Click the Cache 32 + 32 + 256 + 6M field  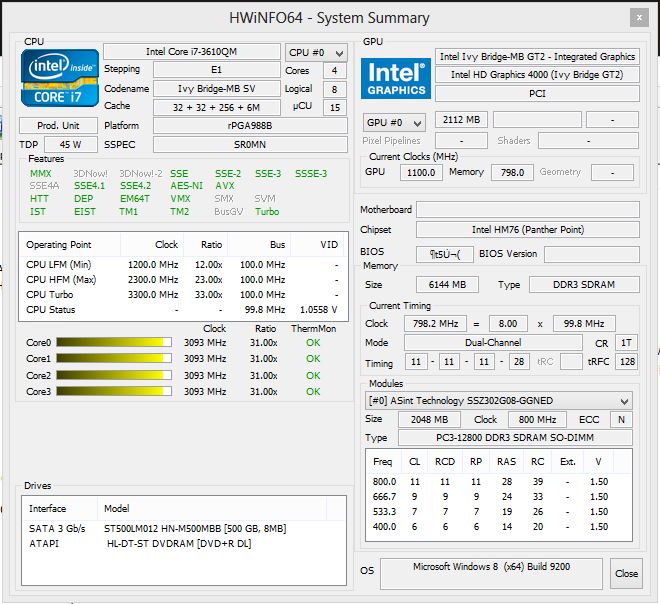click(216, 107)
